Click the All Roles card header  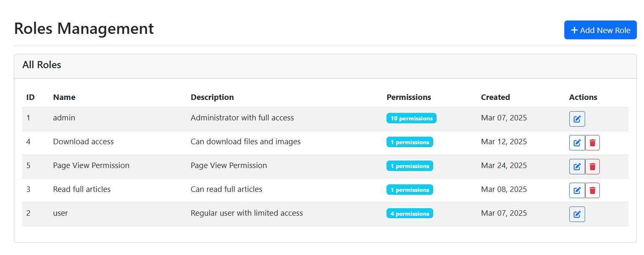pos(42,65)
